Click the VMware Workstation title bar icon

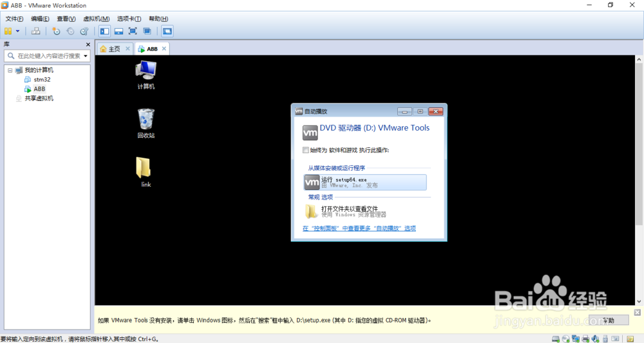click(x=5, y=5)
